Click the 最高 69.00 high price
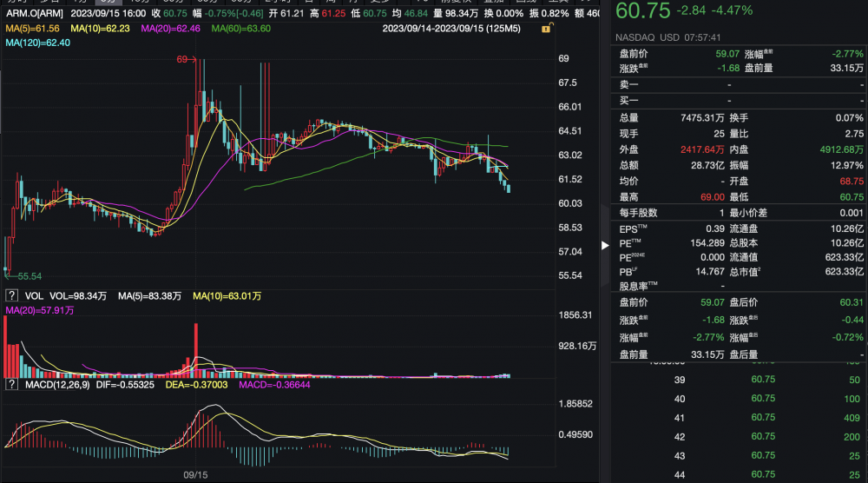The width and height of the screenshot is (868, 483). point(713,197)
